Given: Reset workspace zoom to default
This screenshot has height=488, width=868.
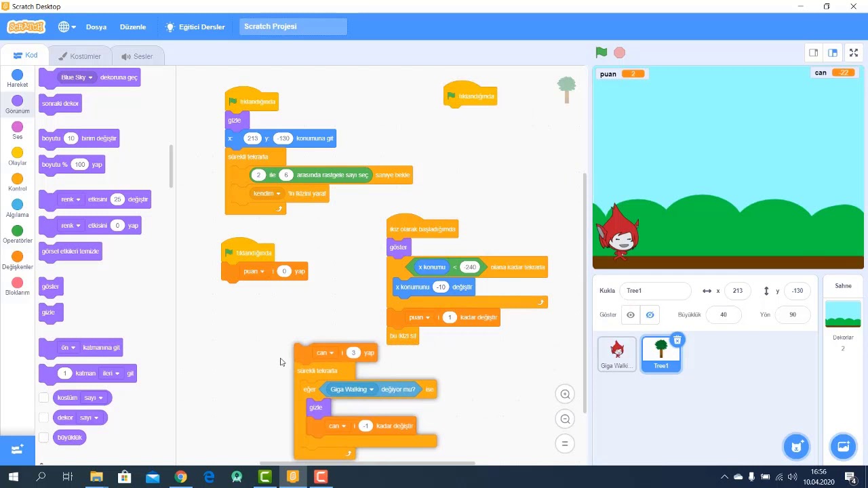Looking at the screenshot, I should (564, 444).
